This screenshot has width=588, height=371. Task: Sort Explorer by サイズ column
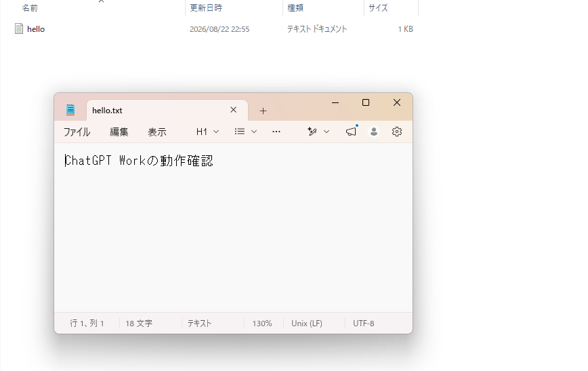coord(378,8)
